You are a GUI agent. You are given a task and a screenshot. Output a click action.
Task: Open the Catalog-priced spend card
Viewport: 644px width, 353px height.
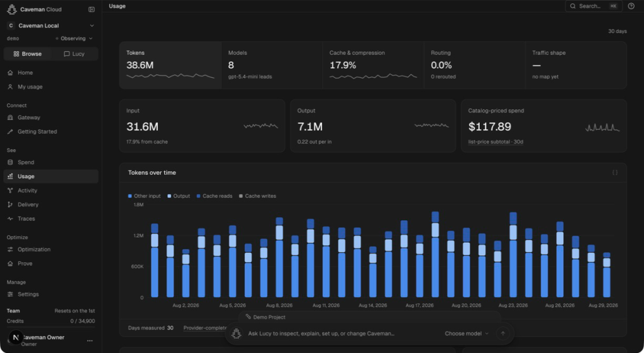544,126
